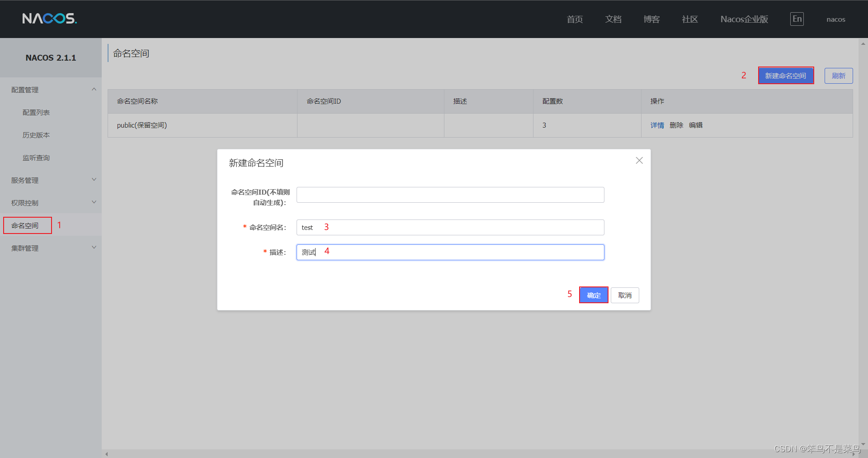Focus the 命名空间名 input containing test

click(x=450, y=227)
